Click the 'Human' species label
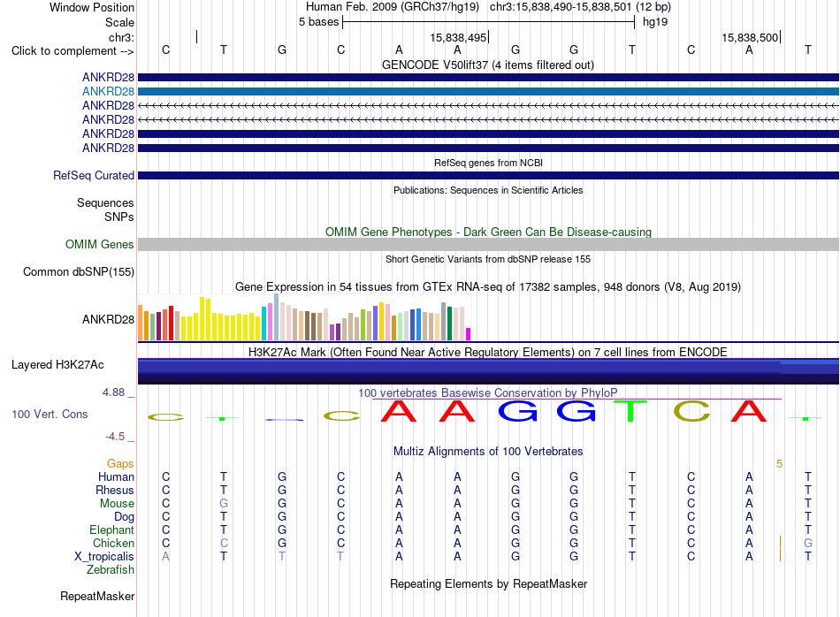Screen dimensions: 840x617 pyautogui.click(x=116, y=477)
